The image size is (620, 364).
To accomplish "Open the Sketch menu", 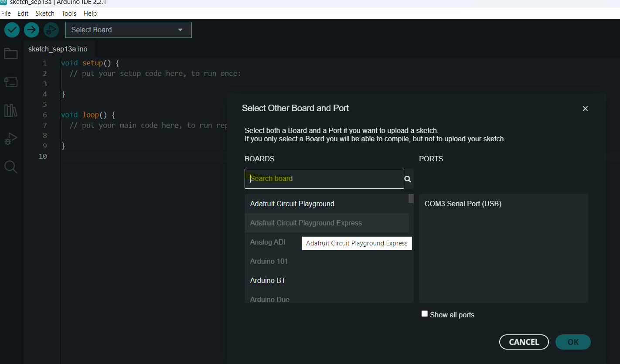I will click(x=45, y=14).
